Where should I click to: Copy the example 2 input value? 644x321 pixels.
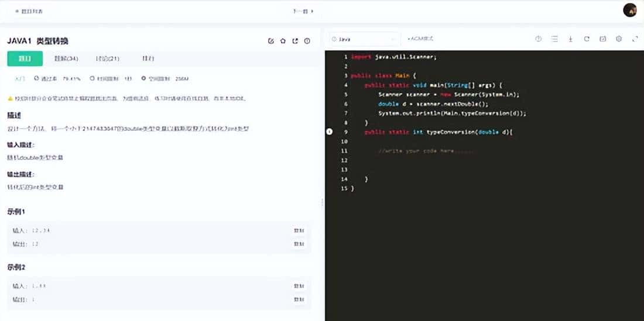click(299, 286)
